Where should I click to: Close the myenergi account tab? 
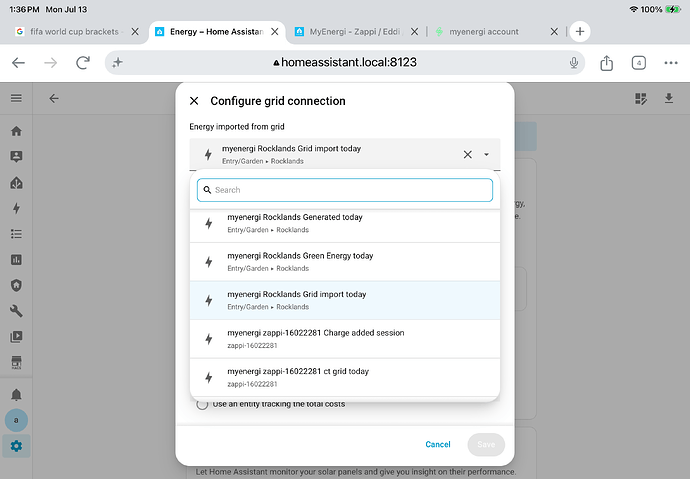pyautogui.click(x=554, y=32)
